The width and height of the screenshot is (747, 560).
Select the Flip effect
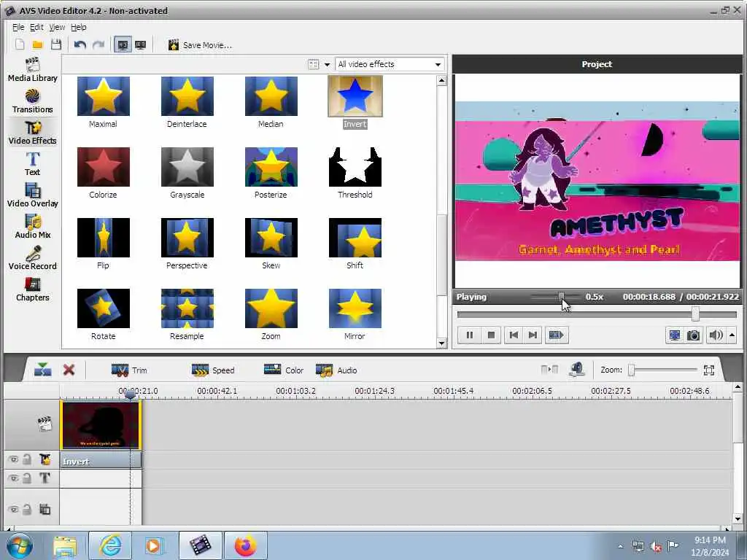(x=104, y=238)
